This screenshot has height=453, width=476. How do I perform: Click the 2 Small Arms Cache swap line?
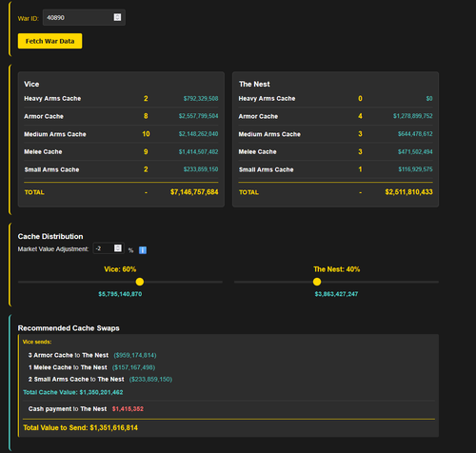click(100, 380)
